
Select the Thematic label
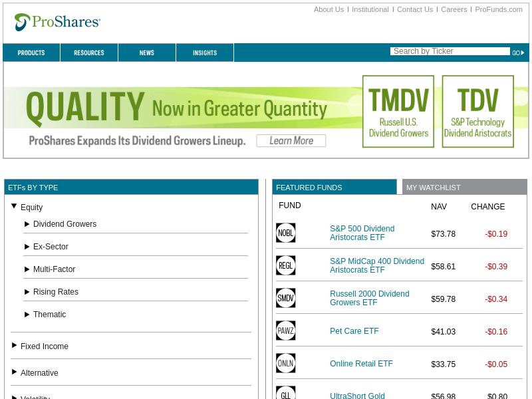49,315
